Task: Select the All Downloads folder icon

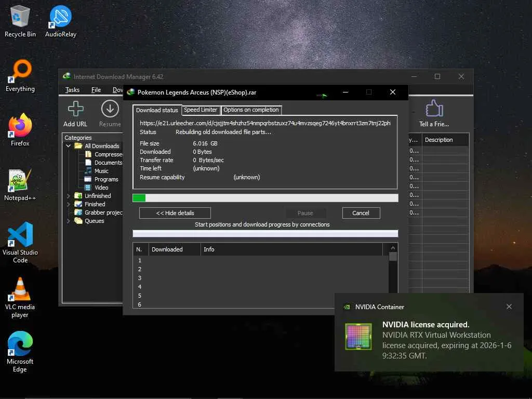Action: [x=78, y=146]
